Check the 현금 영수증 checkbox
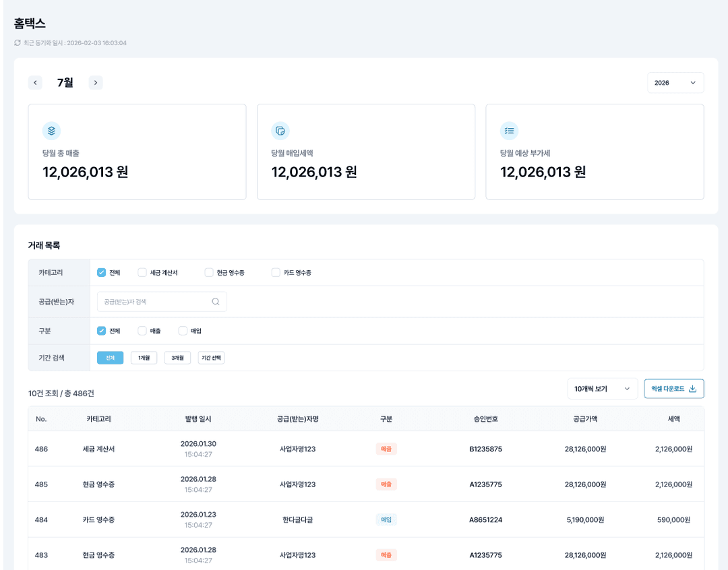This screenshot has width=728, height=570. [x=209, y=272]
